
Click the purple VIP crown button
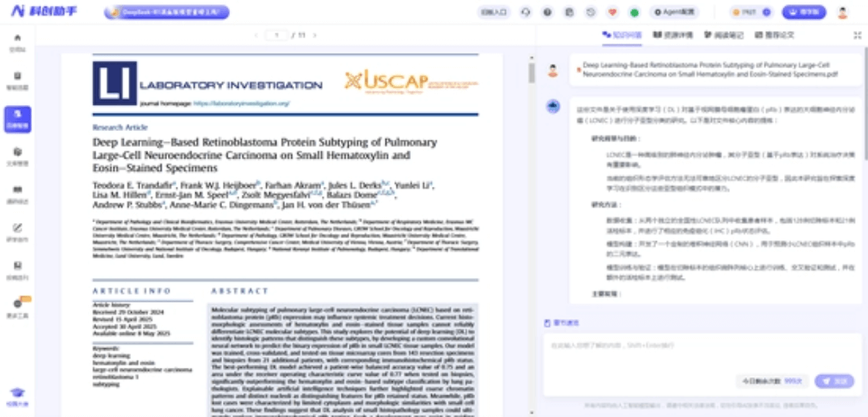tap(804, 12)
